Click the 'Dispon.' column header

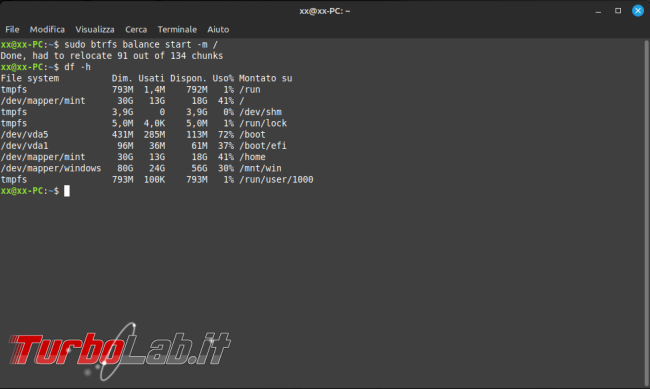(189, 78)
